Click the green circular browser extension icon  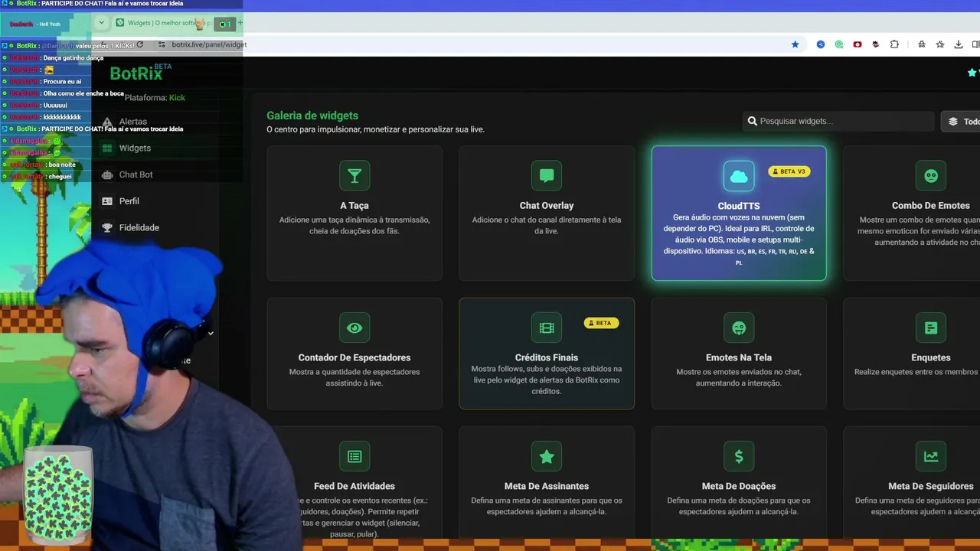(x=839, y=44)
